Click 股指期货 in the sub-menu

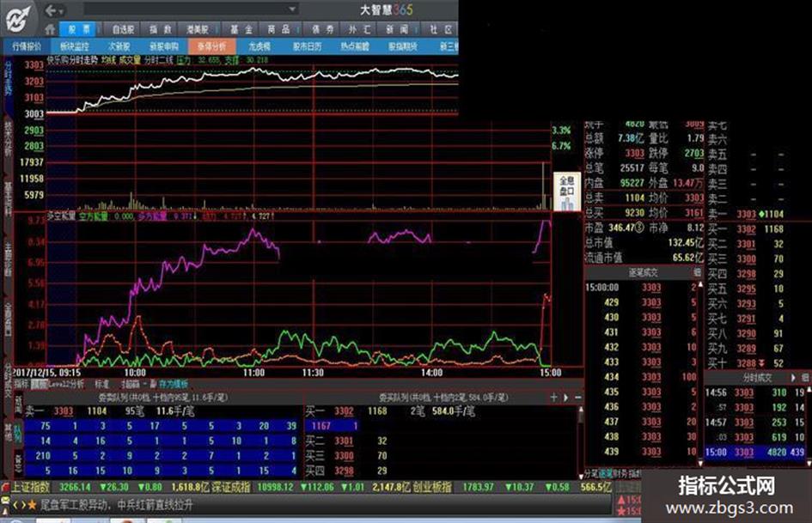coord(403,46)
